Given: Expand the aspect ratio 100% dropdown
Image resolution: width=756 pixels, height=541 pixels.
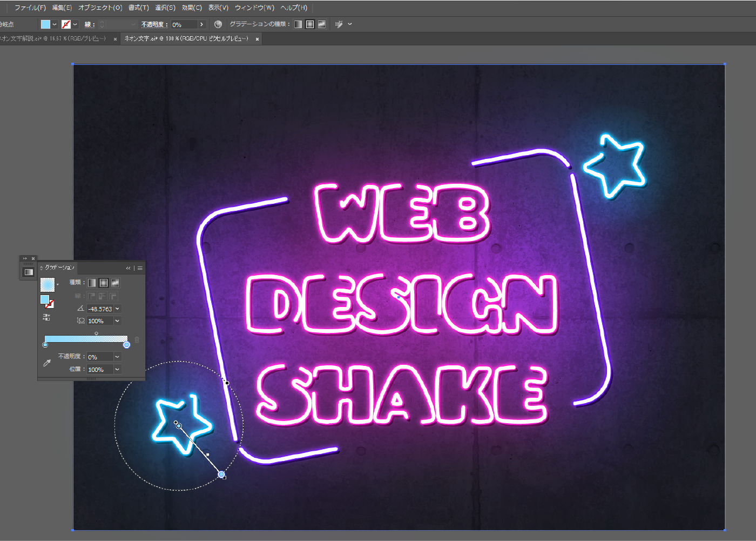Looking at the screenshot, I should [117, 321].
